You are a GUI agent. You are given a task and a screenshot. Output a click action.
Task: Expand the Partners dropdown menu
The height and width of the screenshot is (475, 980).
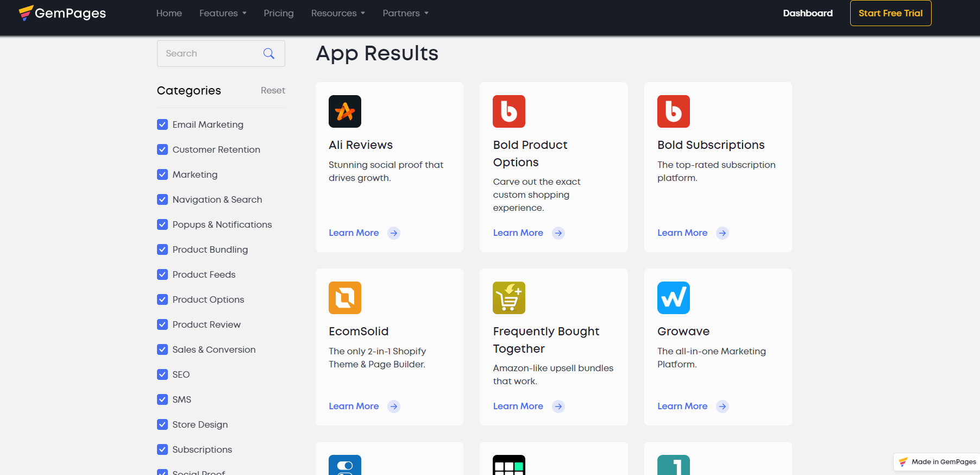(x=406, y=13)
